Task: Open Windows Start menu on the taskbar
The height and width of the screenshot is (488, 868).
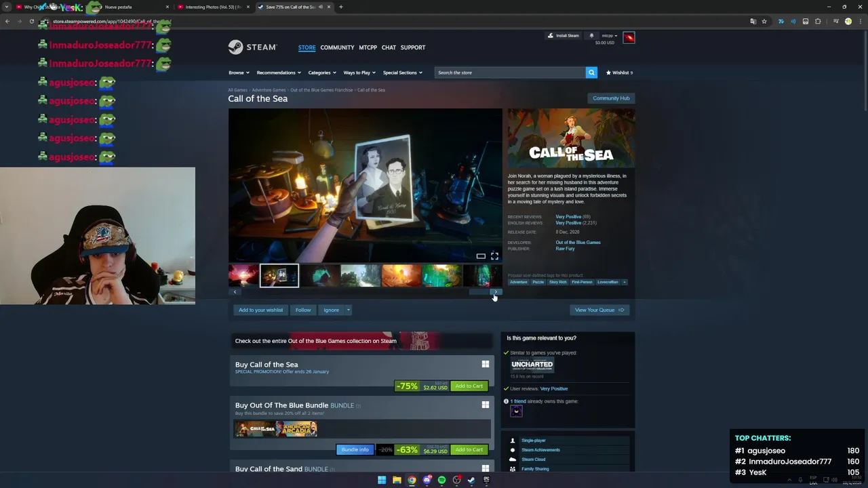Action: click(382, 480)
